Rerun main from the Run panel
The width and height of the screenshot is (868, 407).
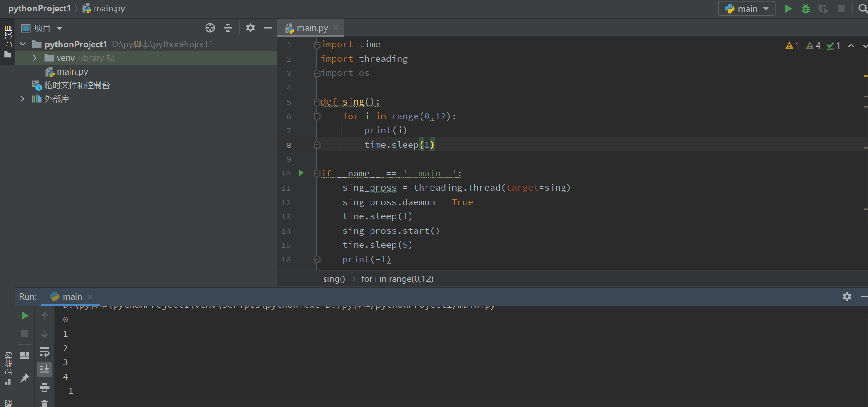(25, 316)
